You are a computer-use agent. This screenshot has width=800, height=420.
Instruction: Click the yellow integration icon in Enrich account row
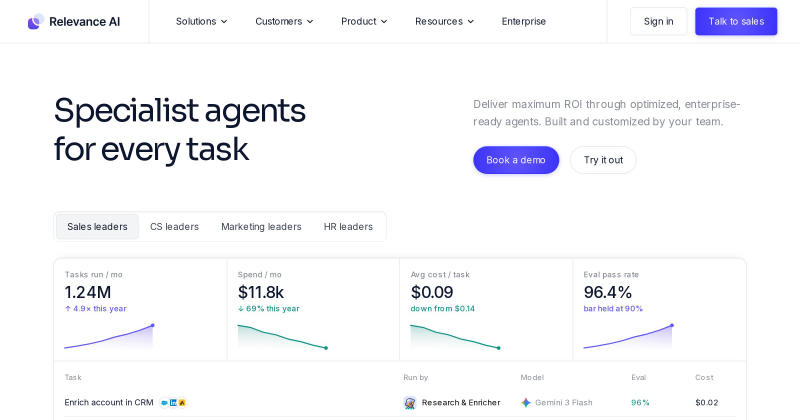(x=182, y=403)
